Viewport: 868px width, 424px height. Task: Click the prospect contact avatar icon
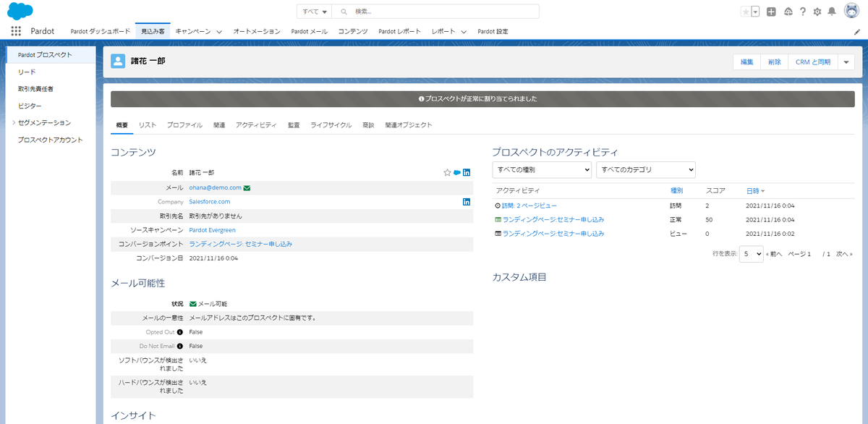118,62
